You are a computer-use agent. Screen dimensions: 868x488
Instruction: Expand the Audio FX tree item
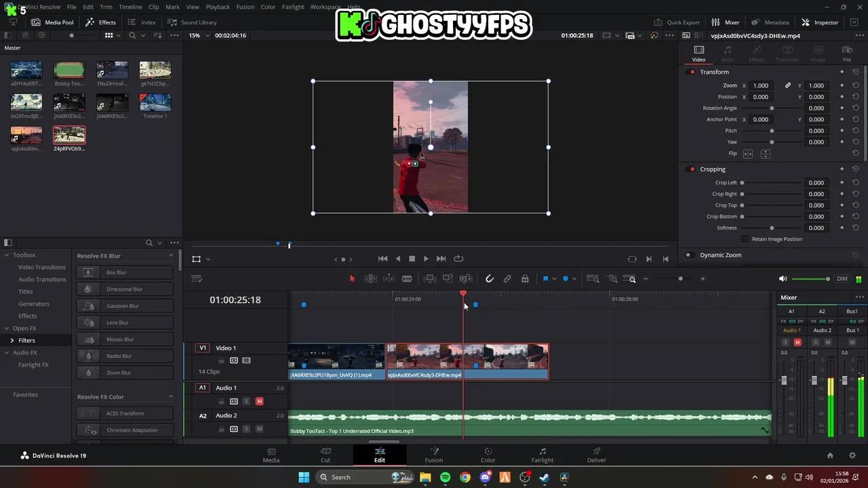[x=6, y=352]
